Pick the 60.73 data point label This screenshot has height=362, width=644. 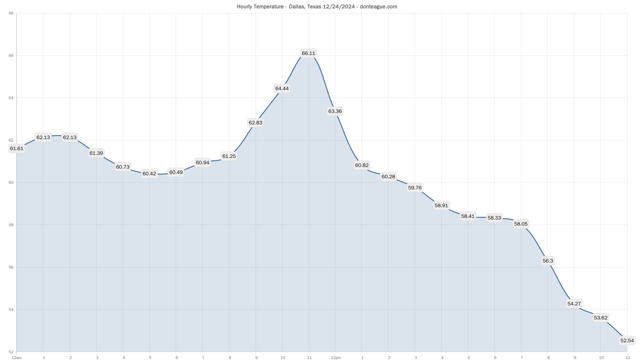coord(123,167)
